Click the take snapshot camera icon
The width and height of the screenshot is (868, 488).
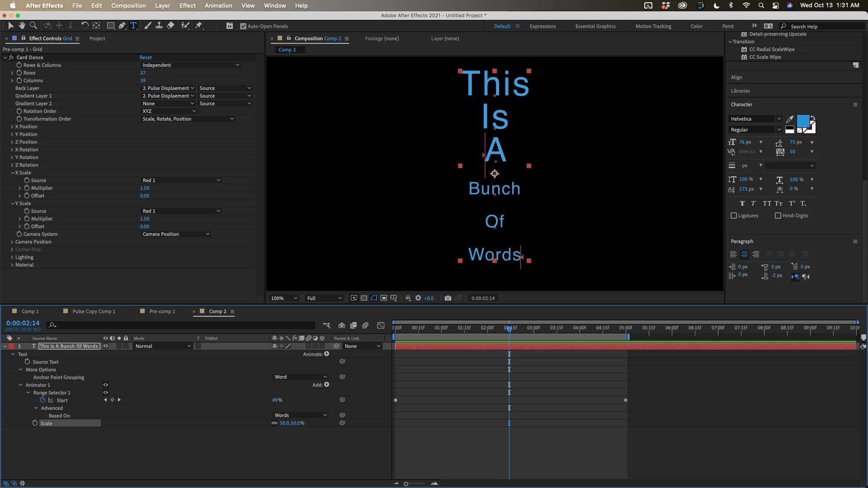448,298
